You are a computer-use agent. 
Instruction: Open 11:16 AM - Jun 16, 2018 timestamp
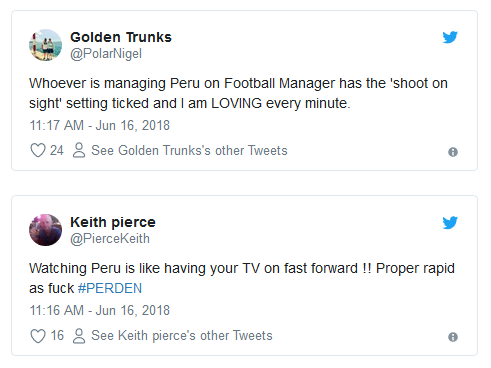[x=100, y=311]
